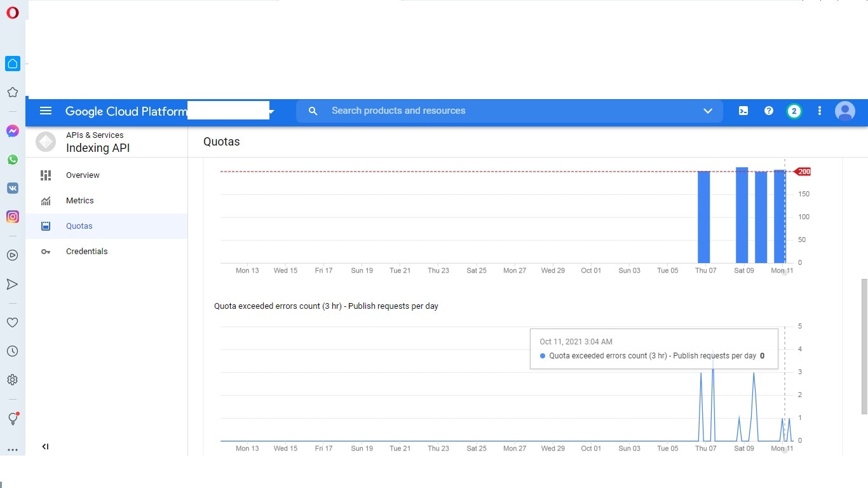Select the Quotas menu item

107,226
